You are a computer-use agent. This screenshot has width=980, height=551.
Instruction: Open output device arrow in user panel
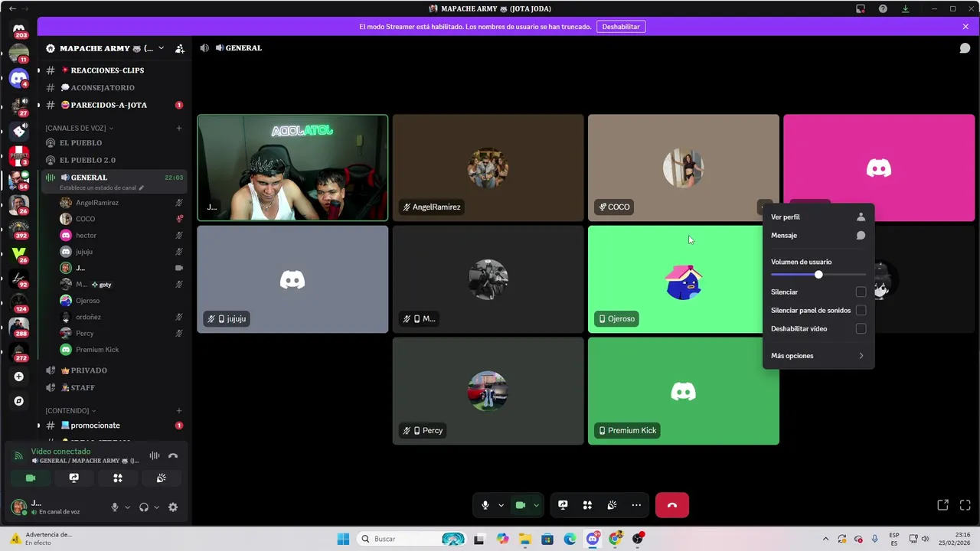tap(156, 507)
